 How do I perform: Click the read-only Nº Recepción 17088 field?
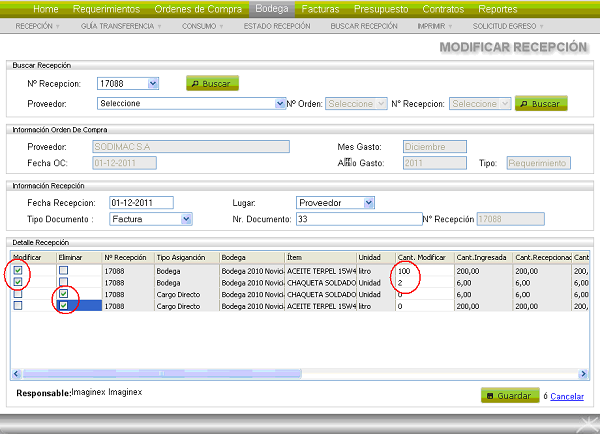[510, 219]
